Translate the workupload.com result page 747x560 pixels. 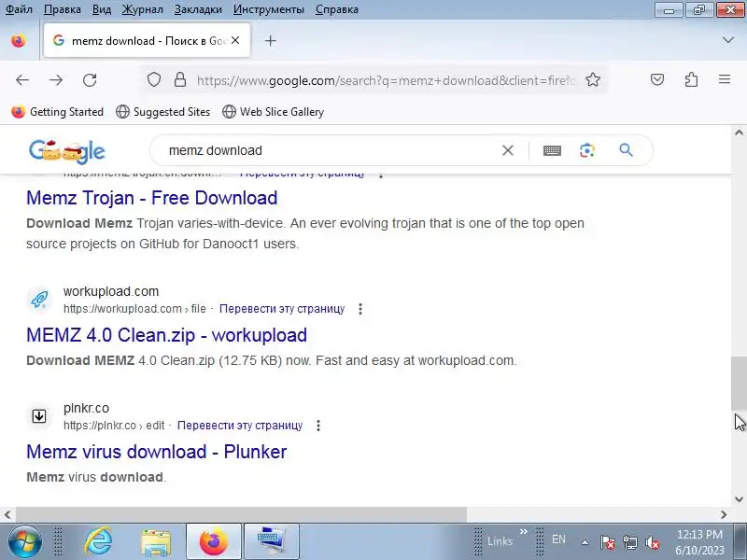coord(282,309)
